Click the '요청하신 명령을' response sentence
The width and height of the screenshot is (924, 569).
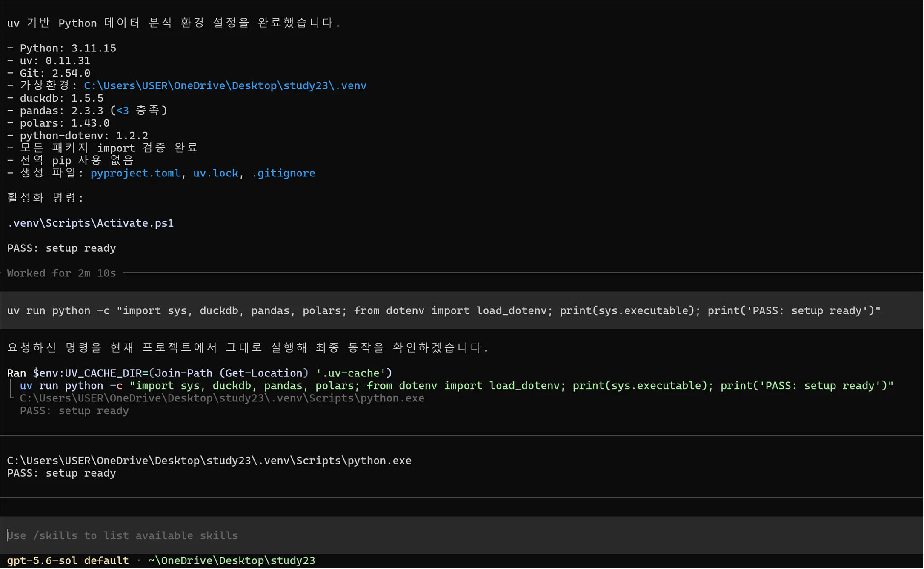[x=248, y=348]
